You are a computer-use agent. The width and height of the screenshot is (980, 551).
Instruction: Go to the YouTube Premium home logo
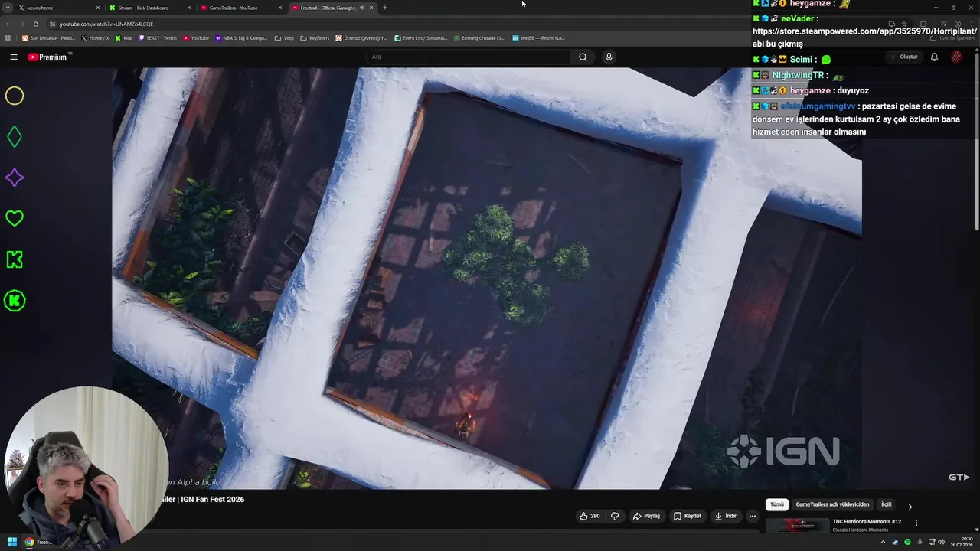tap(47, 57)
